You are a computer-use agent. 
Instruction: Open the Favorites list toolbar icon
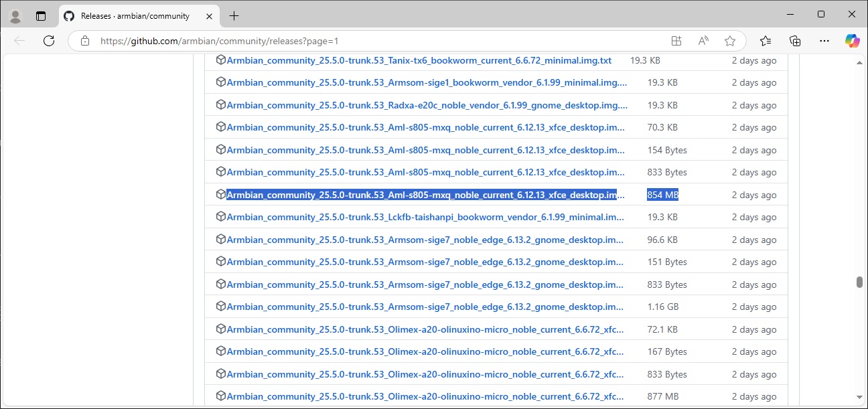click(766, 41)
